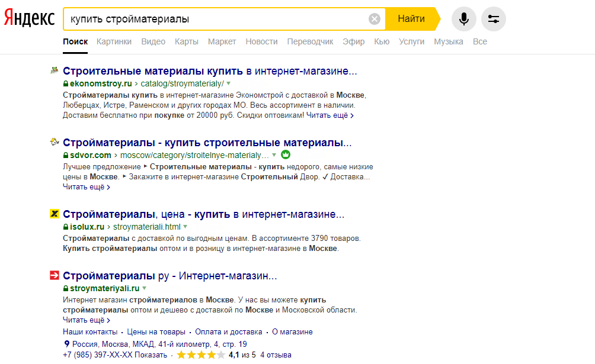This screenshot has width=595, height=364.
Task: Open the Эфир tab
Action: (353, 41)
